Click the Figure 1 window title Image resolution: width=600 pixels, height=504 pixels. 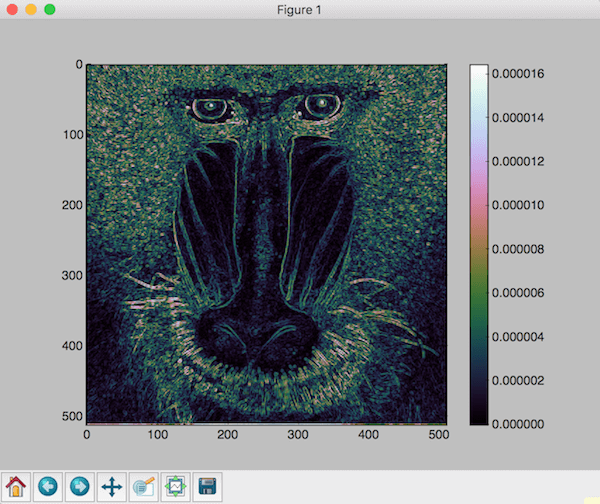[299, 10]
